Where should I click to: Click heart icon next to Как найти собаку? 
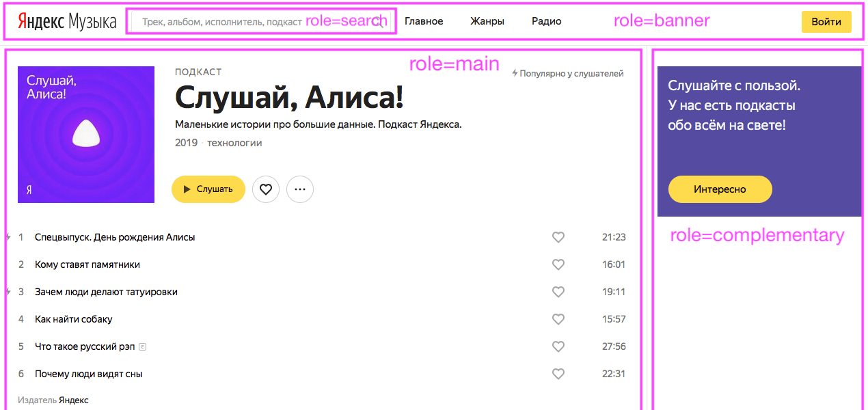(558, 319)
